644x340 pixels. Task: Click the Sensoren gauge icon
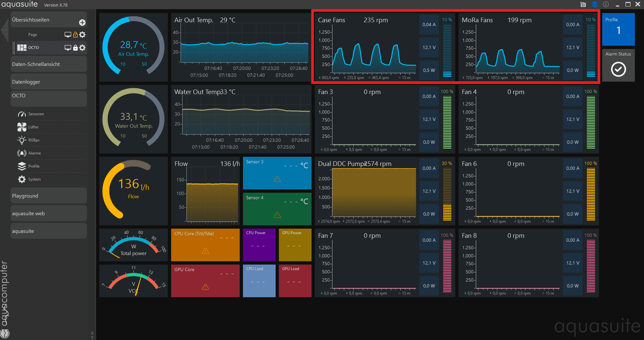(22, 114)
